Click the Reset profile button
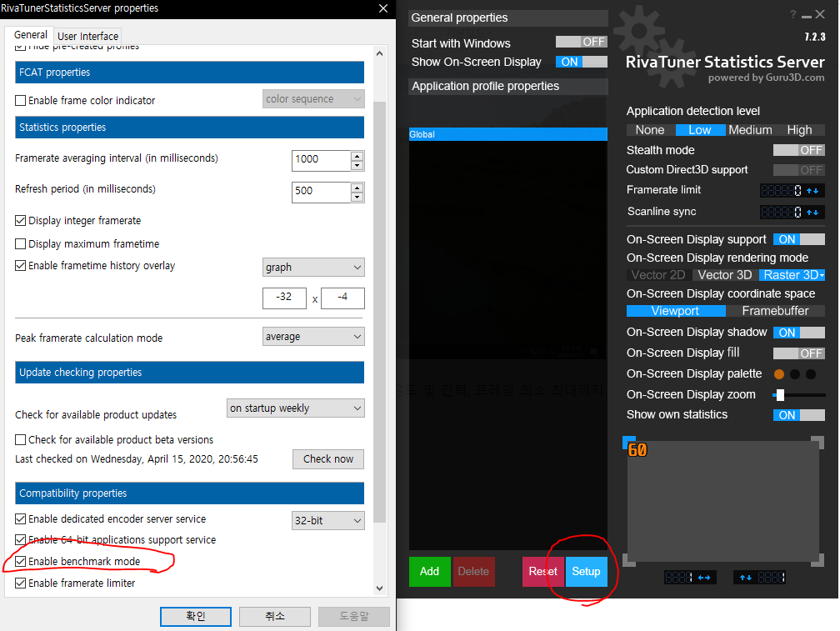Screen dimensions: 840x631 point(543,572)
